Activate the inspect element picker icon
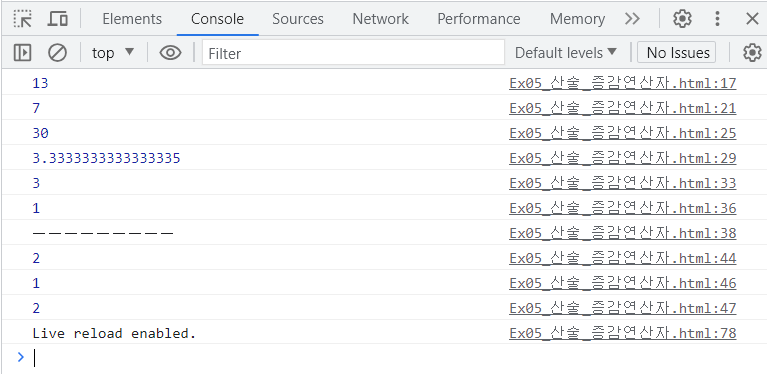 point(23,19)
